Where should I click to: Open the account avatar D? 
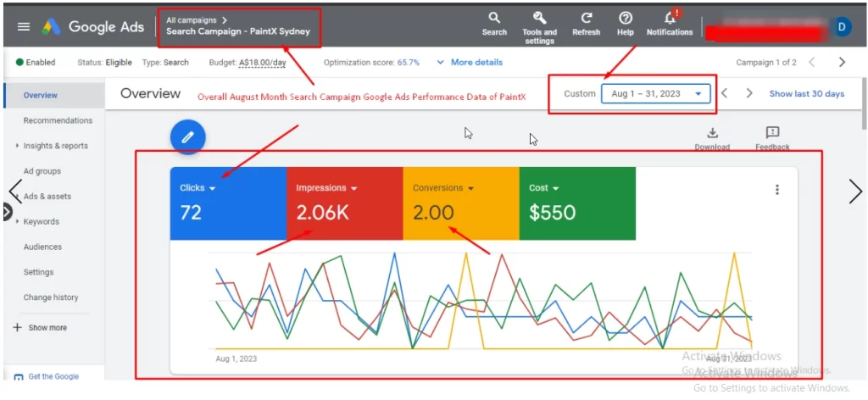[x=843, y=26]
